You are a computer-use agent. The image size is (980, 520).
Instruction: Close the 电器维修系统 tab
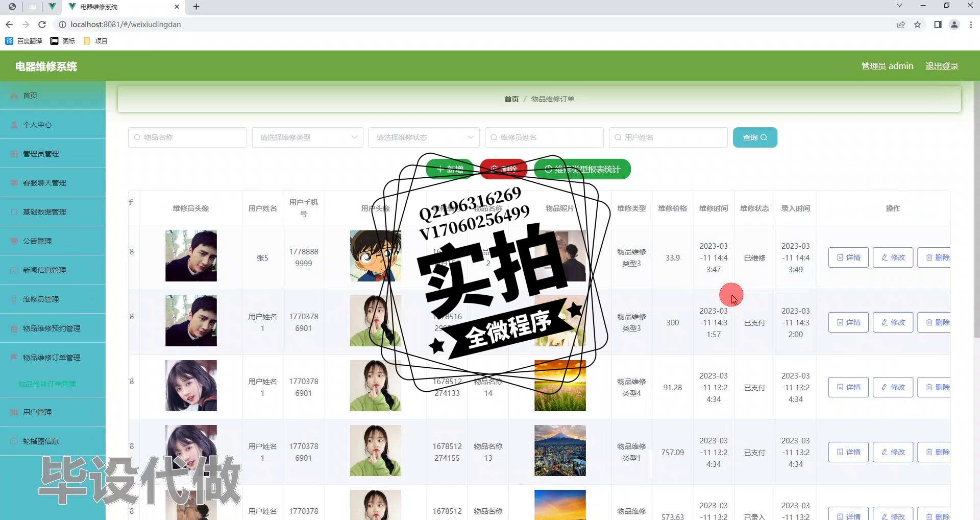click(x=177, y=7)
